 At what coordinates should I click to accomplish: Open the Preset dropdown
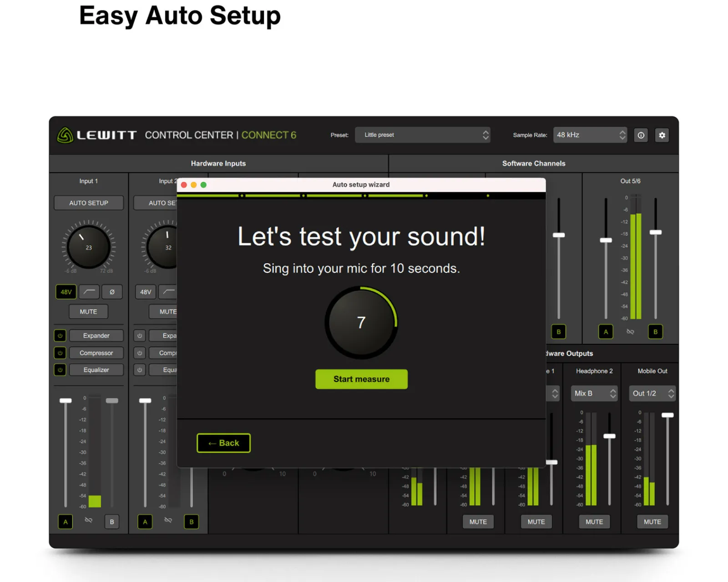[422, 135]
